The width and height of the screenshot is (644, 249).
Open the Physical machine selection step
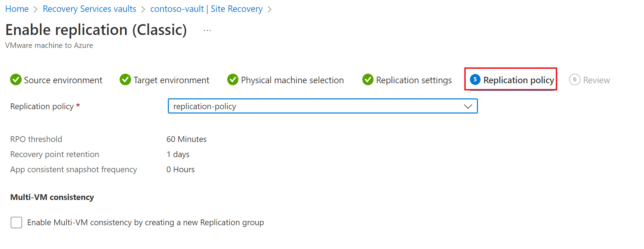(x=292, y=80)
